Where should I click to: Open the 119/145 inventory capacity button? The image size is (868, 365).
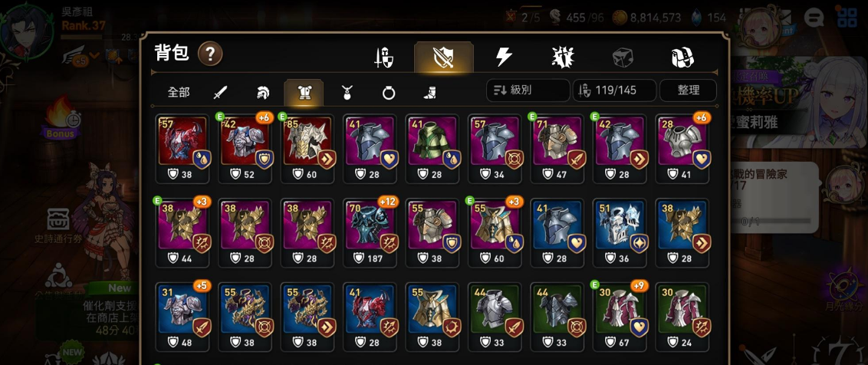614,90
